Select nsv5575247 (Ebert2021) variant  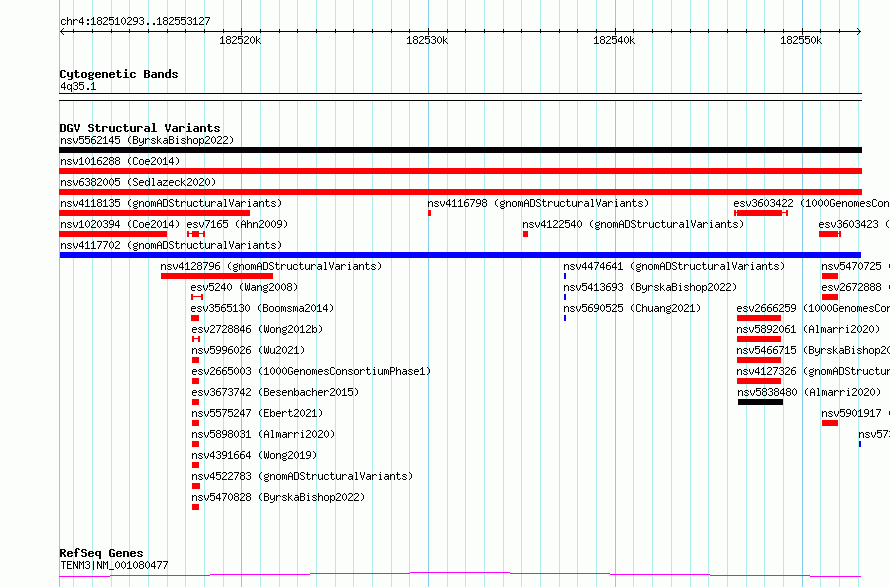tap(257, 413)
